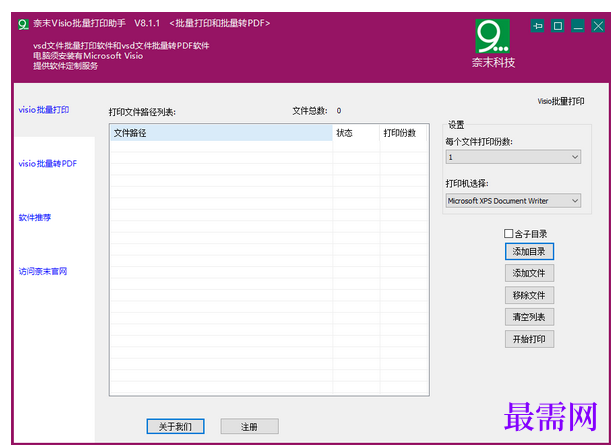
Task: Click the green 奈末科技 logo image
Action: click(x=493, y=36)
